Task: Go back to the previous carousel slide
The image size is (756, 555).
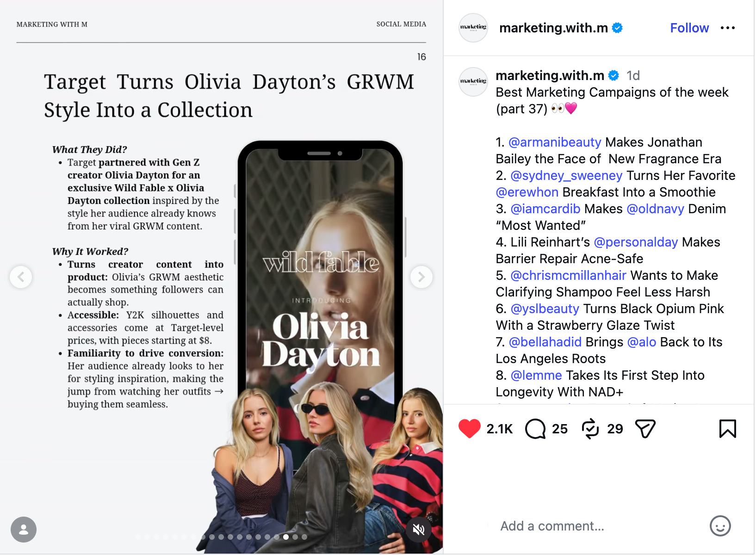Action: coord(21,277)
